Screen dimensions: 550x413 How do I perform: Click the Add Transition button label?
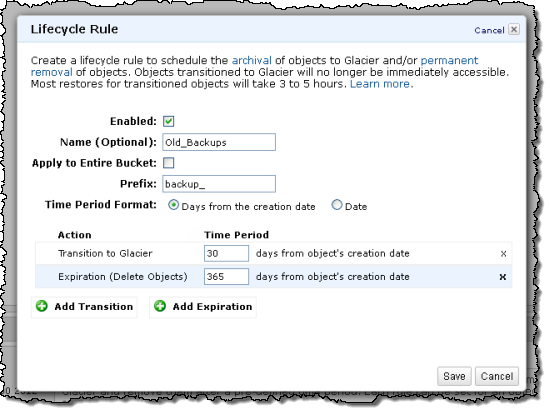click(94, 306)
